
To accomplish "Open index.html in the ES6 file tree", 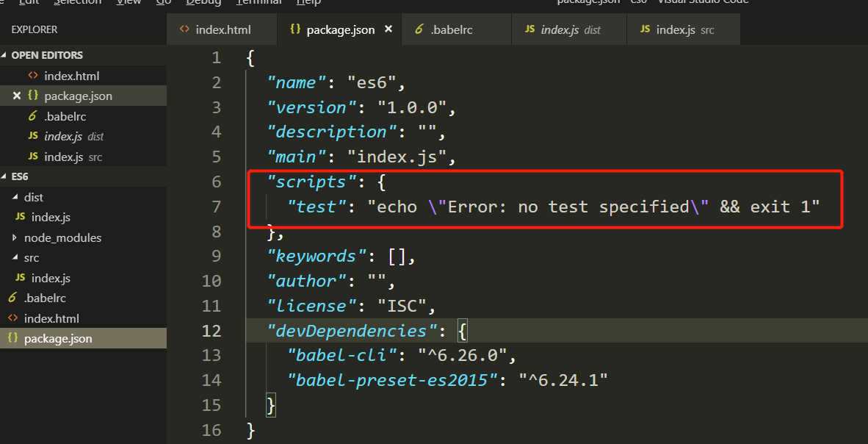I will click(51, 318).
